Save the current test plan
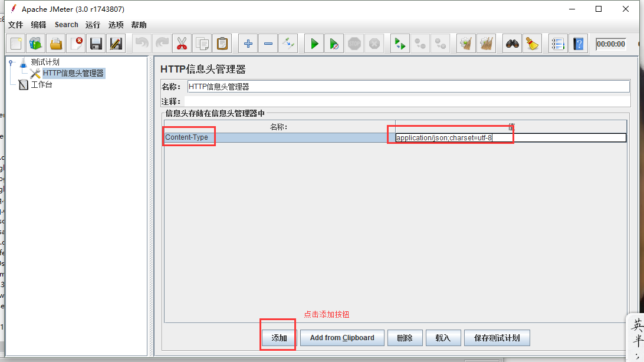This screenshot has width=644, height=362. coord(96,43)
